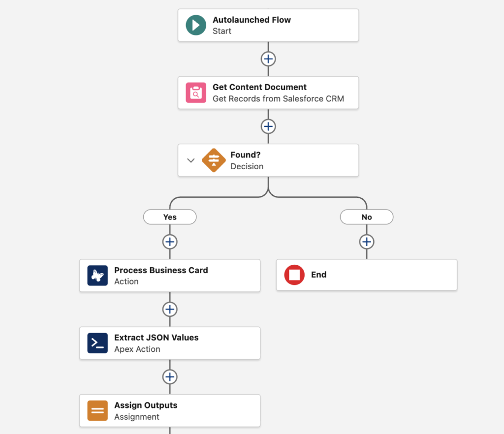Click the Process Business Card node card
The width and height of the screenshot is (504, 434).
point(170,276)
